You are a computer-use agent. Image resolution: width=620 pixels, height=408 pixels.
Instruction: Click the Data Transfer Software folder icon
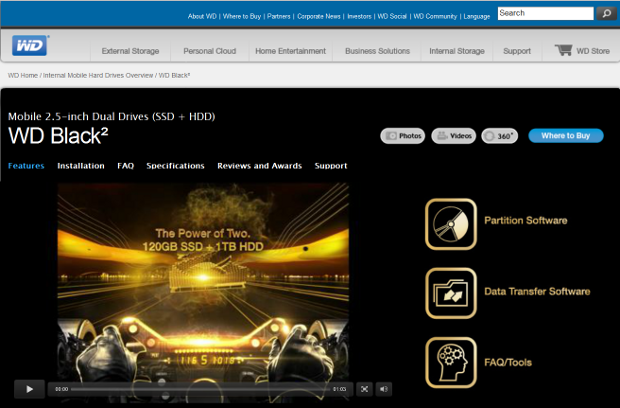click(450, 292)
